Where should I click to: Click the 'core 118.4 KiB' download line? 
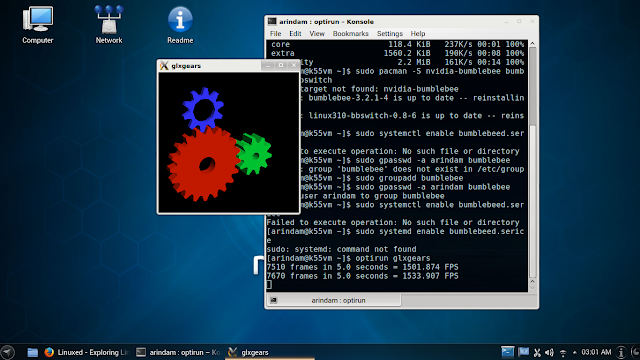coord(397,44)
